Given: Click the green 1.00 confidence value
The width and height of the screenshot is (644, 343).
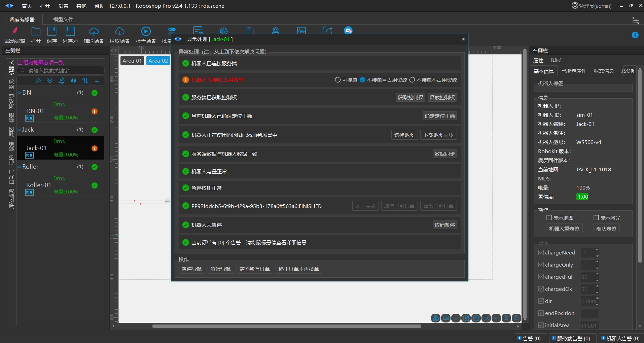Looking at the screenshot, I should coord(582,197).
